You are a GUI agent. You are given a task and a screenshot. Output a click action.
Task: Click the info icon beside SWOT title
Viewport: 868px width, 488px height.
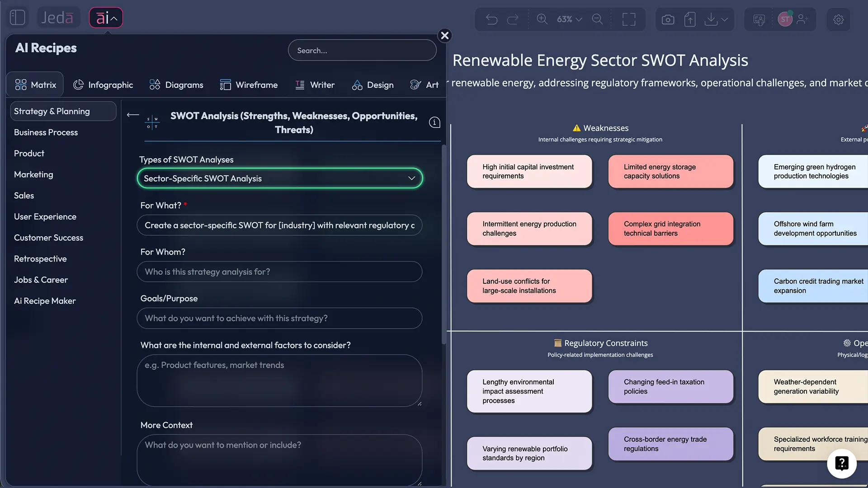(434, 122)
